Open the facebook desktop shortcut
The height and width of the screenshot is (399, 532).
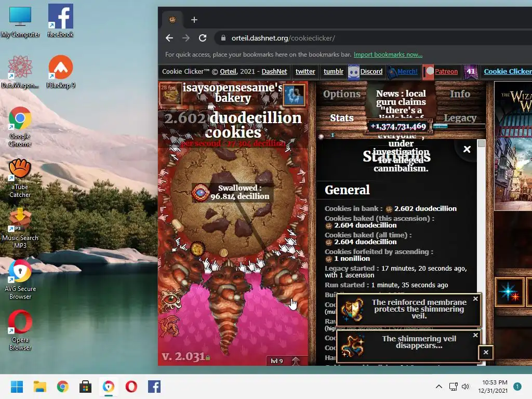tap(60, 20)
